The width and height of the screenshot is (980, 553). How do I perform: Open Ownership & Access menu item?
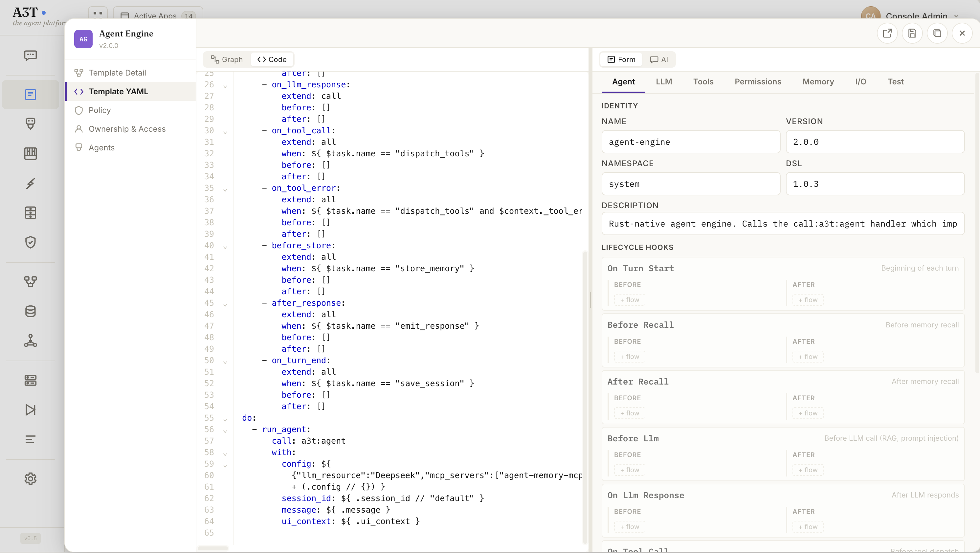click(x=130, y=129)
